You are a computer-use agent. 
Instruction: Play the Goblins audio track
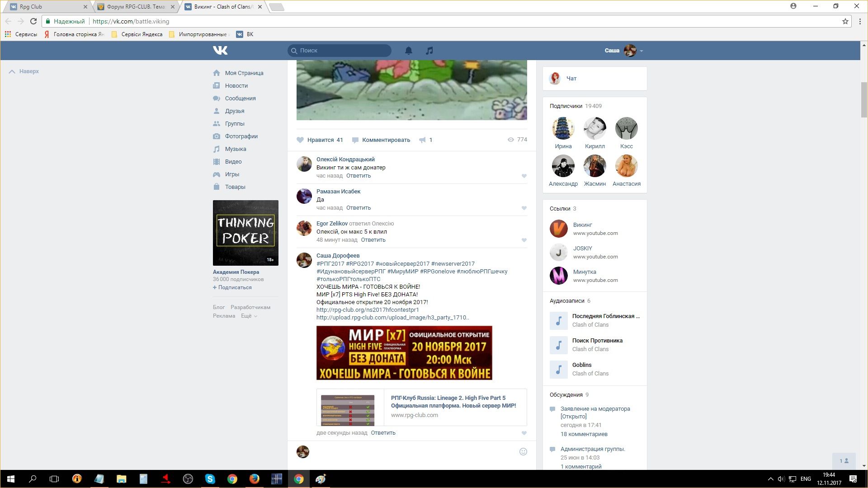[x=558, y=369]
